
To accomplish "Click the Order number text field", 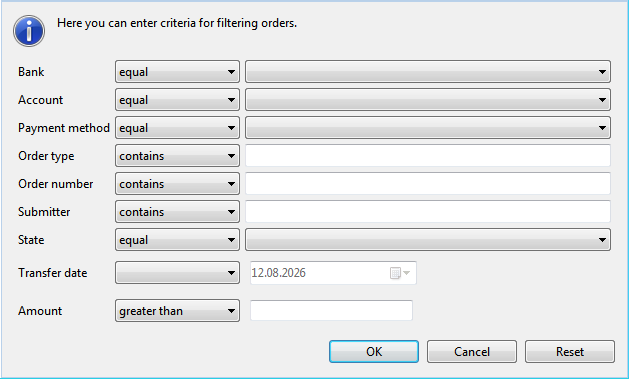I will click(x=428, y=184).
